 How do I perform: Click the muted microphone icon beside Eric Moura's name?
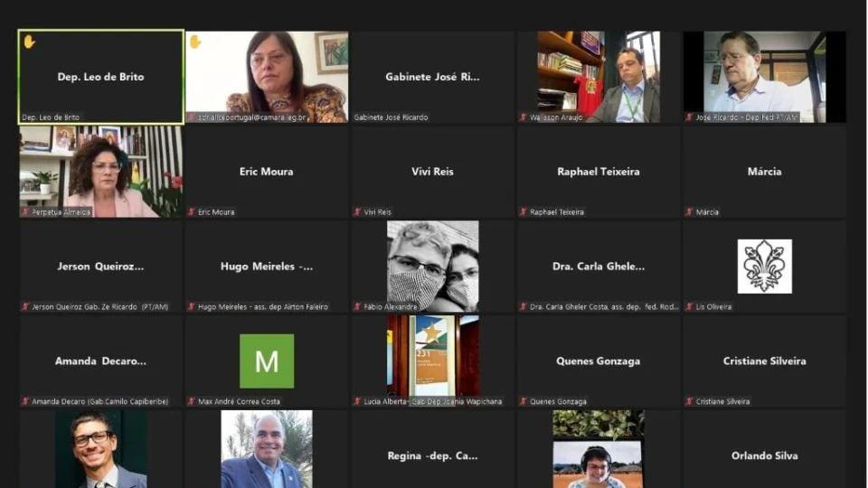tap(192, 212)
